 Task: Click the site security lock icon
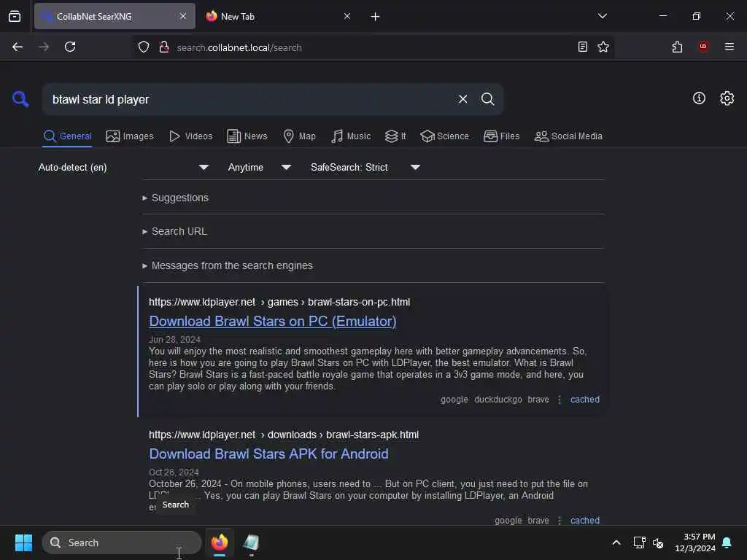pyautogui.click(x=164, y=47)
